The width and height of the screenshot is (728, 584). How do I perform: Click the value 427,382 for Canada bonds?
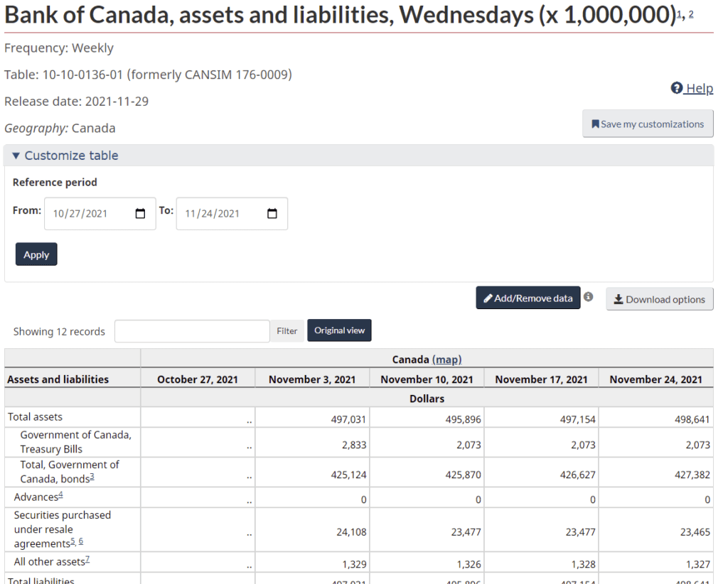692,475
